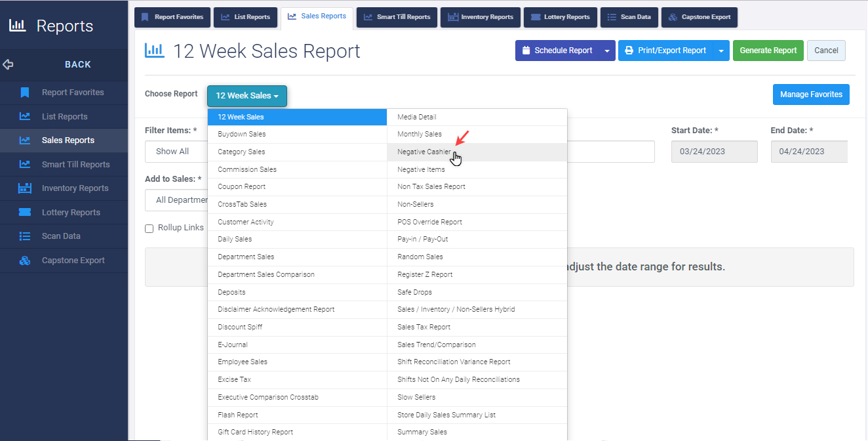
Task: Click the calendar icon on Schedule Report button
Action: click(x=526, y=51)
